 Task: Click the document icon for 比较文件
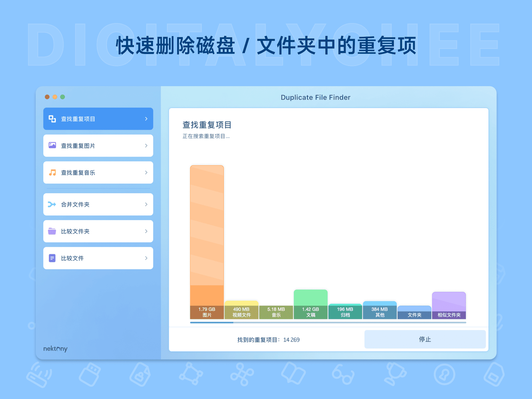(x=52, y=258)
